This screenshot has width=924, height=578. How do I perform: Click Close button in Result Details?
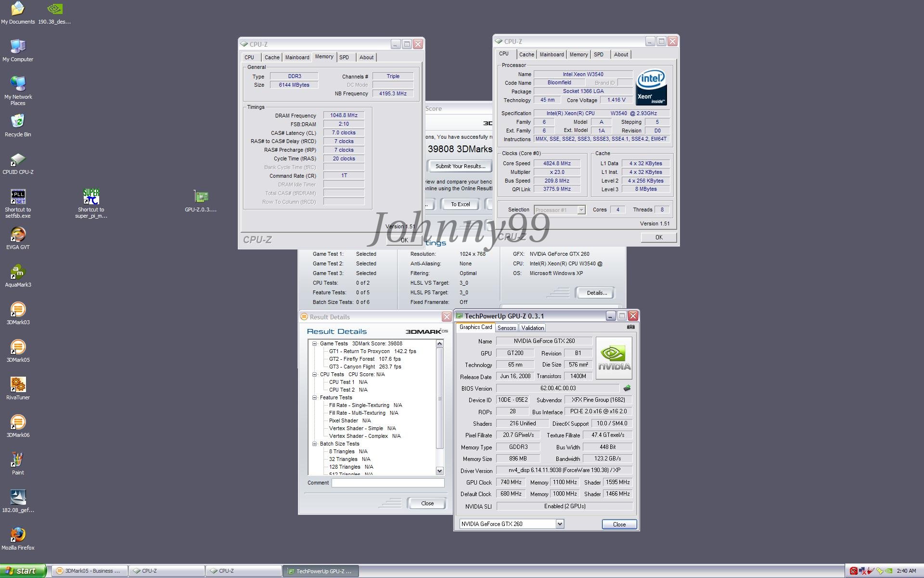[427, 503]
